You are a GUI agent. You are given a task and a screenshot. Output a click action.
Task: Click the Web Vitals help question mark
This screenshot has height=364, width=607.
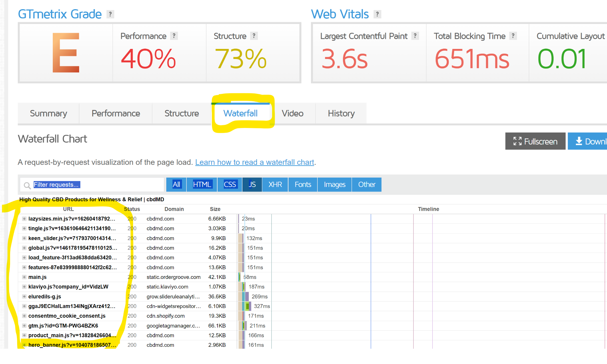377,14
